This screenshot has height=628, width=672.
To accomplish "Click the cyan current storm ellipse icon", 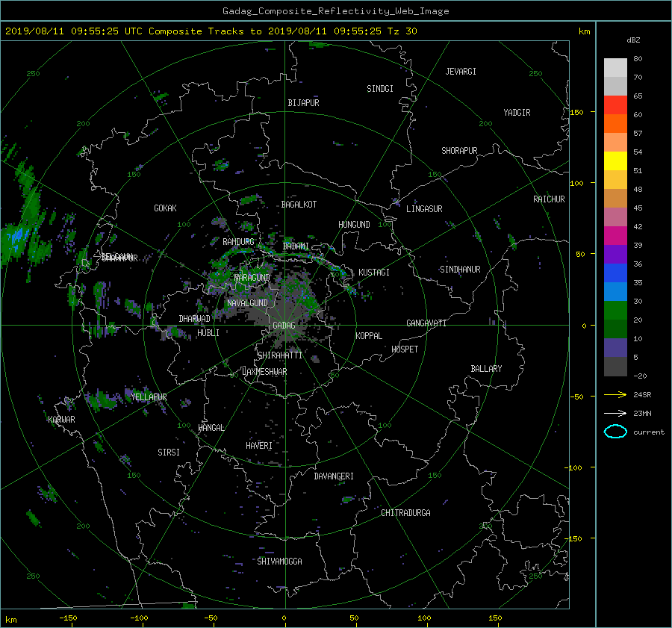I will (x=615, y=432).
